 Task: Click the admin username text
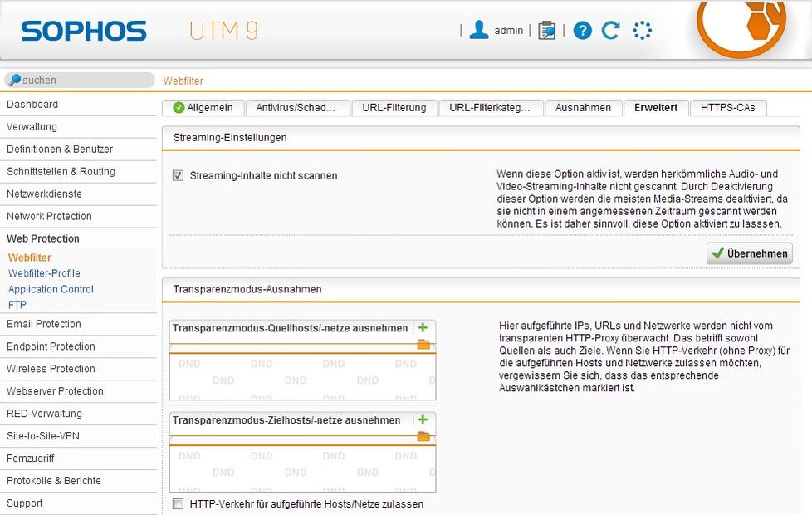(508, 31)
